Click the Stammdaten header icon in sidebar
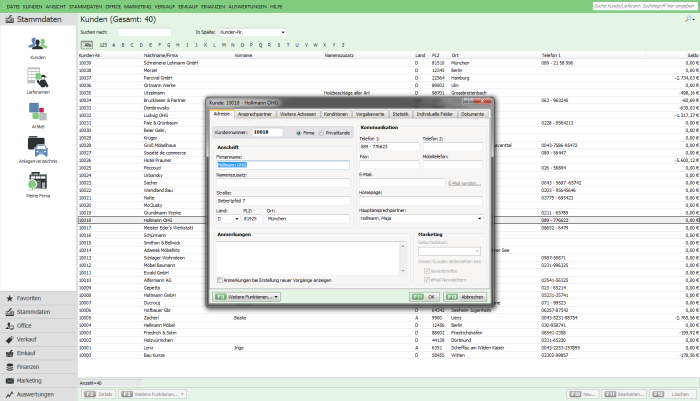 (9, 19)
